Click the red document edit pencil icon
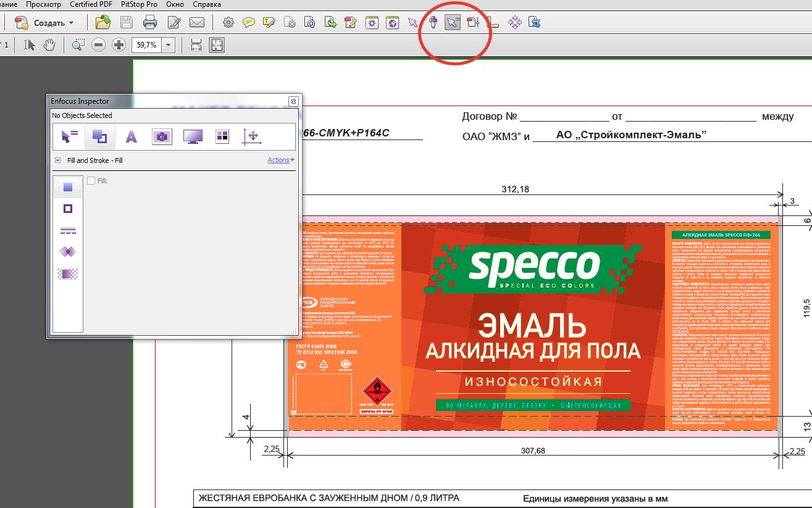This screenshot has width=812, height=508. 351,23
